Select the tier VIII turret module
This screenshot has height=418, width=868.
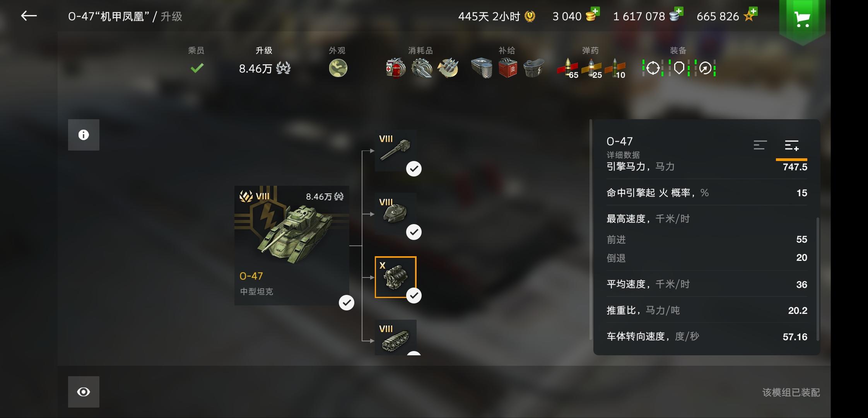(x=395, y=214)
